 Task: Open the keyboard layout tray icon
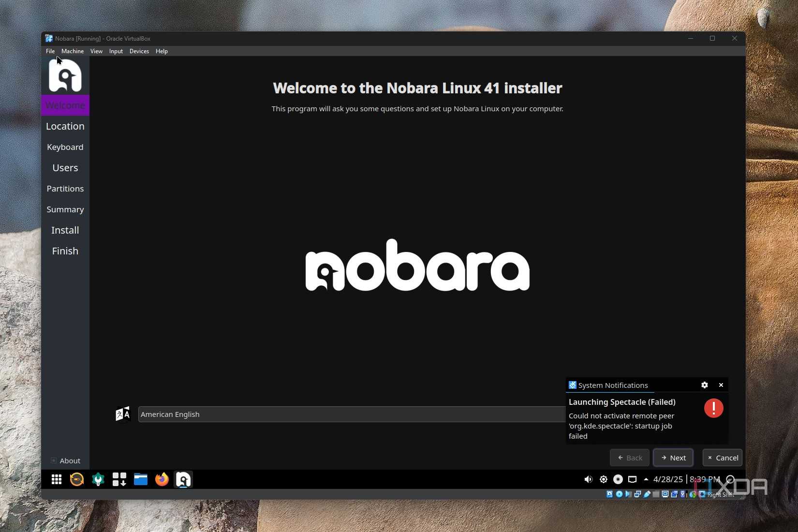tap(632, 479)
